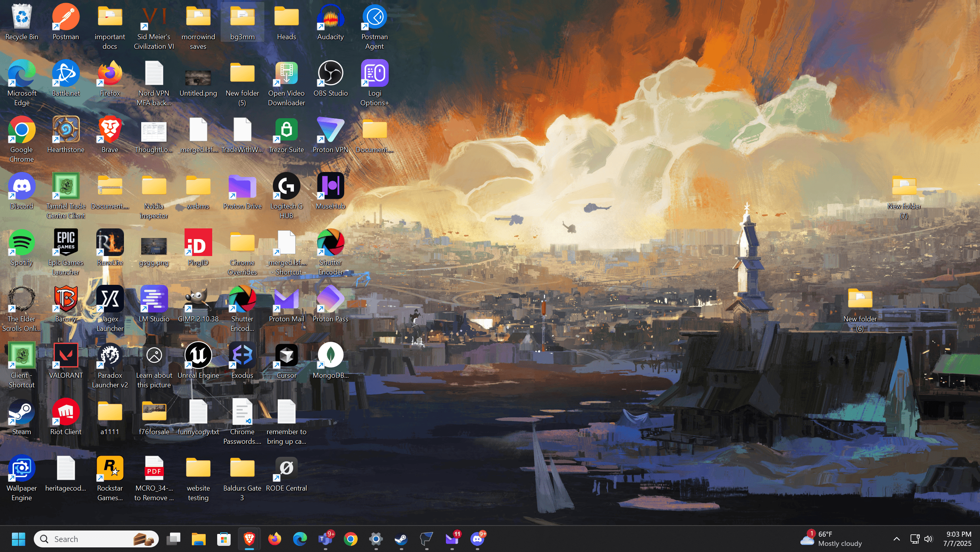This screenshot has height=552, width=980.
Task: Select the Shutter Encoder icon beside MuseHub column
Action: coord(330,253)
